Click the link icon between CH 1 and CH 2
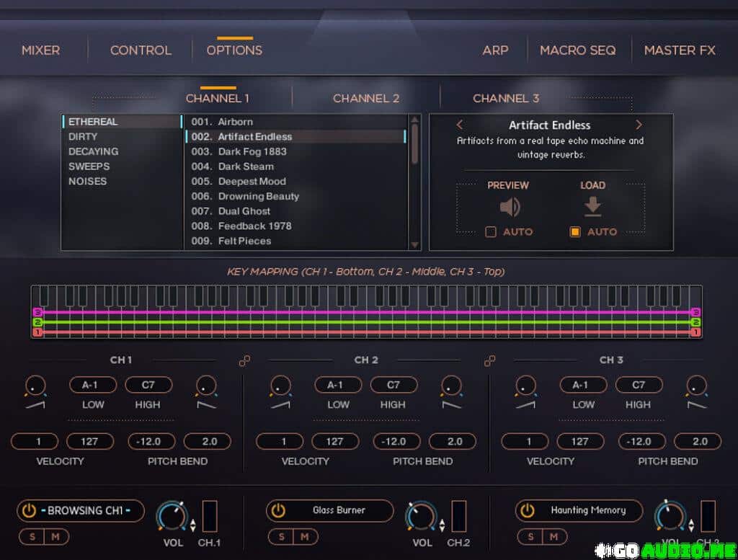The width and height of the screenshot is (738, 560). point(244,360)
